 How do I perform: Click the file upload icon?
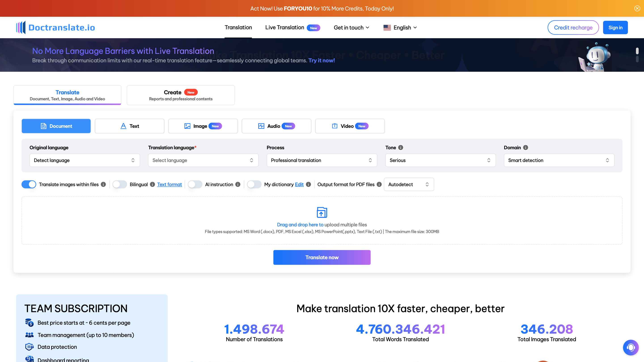pyautogui.click(x=322, y=212)
